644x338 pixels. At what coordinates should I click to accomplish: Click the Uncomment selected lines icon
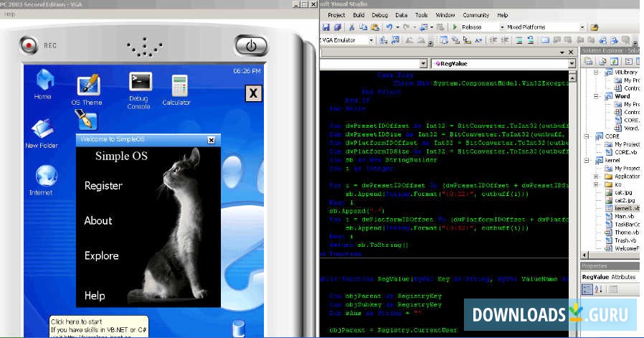coord(530,40)
